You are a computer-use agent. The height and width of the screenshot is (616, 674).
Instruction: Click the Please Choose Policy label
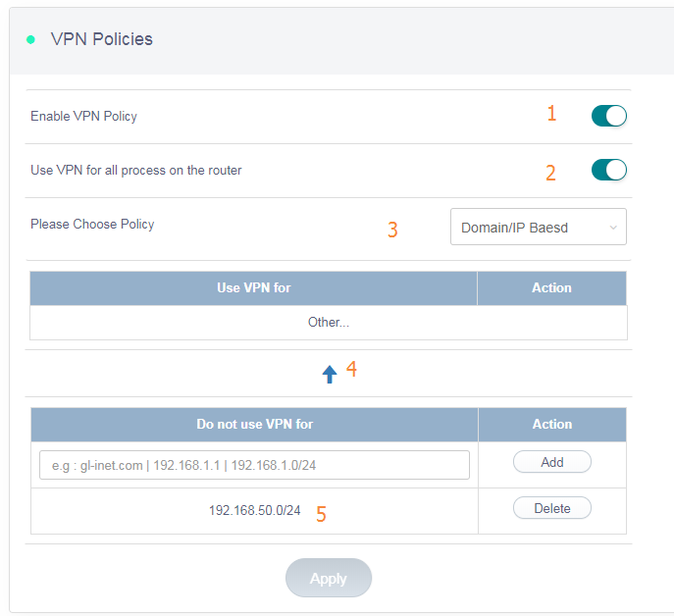coord(92,225)
